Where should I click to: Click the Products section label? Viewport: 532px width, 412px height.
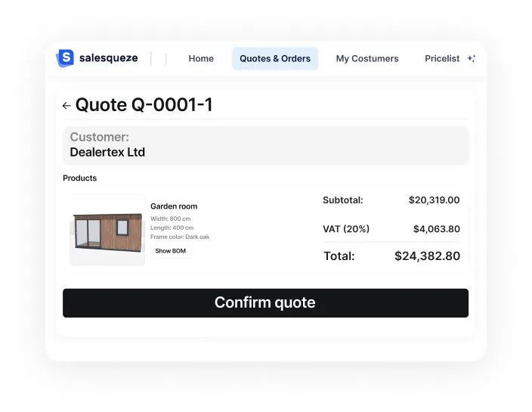79,178
